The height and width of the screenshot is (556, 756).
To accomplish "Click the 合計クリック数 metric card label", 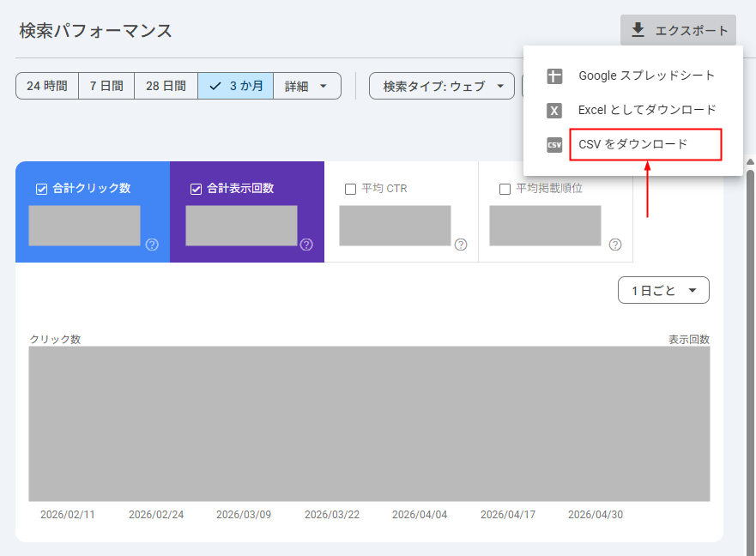I will pyautogui.click(x=92, y=188).
